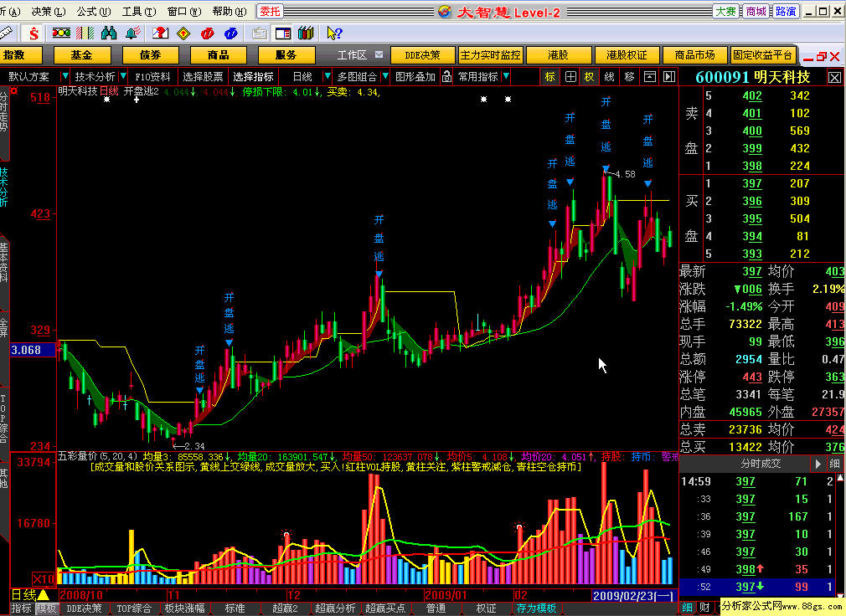Click the 委托 order button

(x=269, y=12)
